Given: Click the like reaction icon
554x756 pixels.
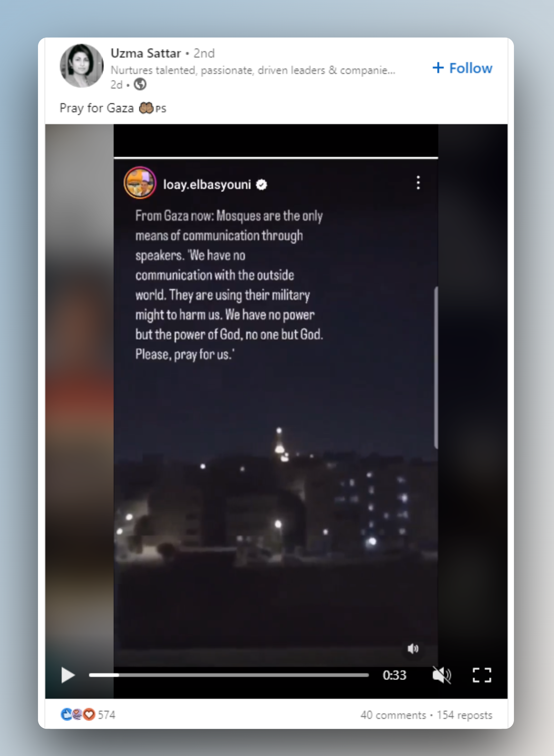Looking at the screenshot, I should [x=66, y=714].
